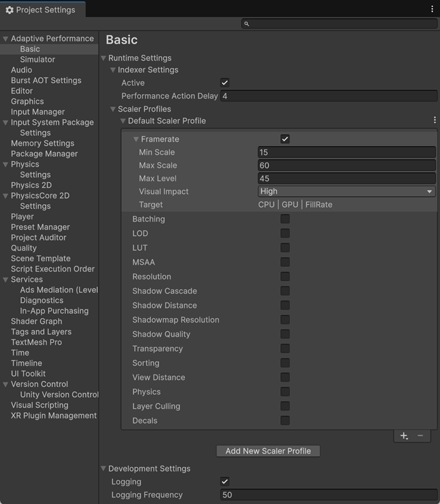Click the minus icon to remove a scaler

[x=420, y=436]
